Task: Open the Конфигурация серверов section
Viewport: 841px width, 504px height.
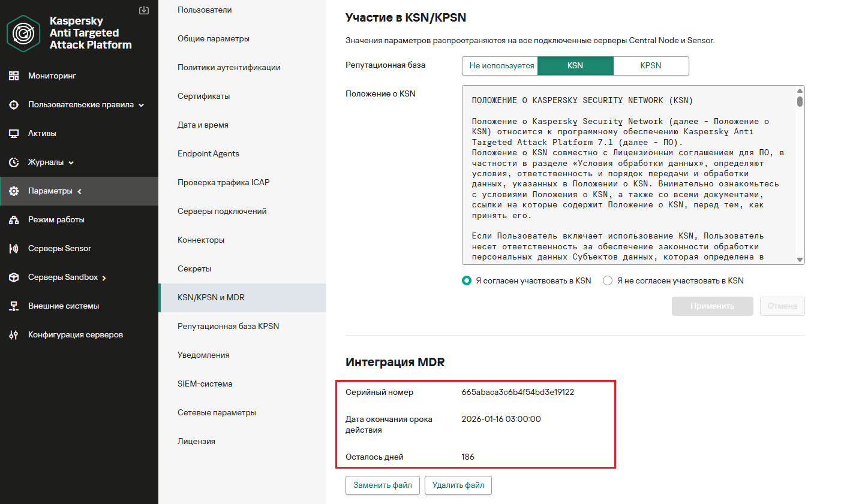Action: click(x=79, y=335)
